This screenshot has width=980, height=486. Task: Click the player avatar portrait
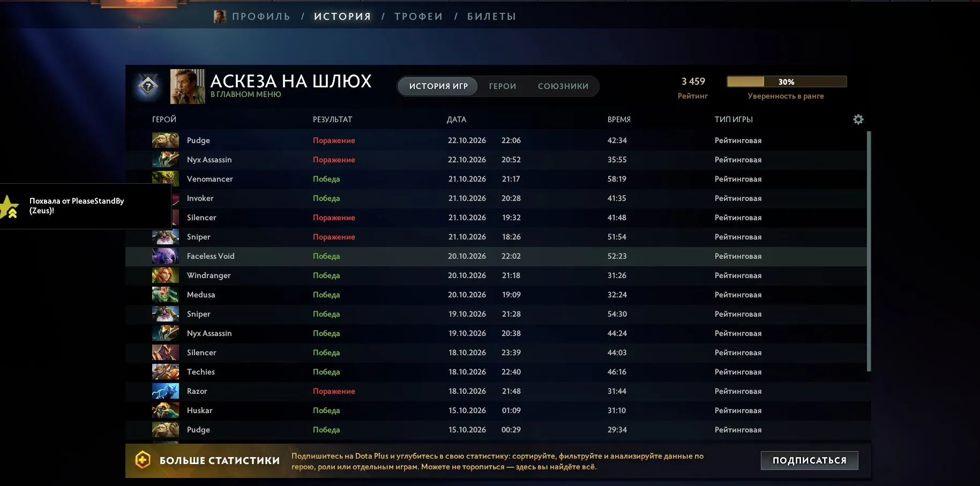click(188, 86)
